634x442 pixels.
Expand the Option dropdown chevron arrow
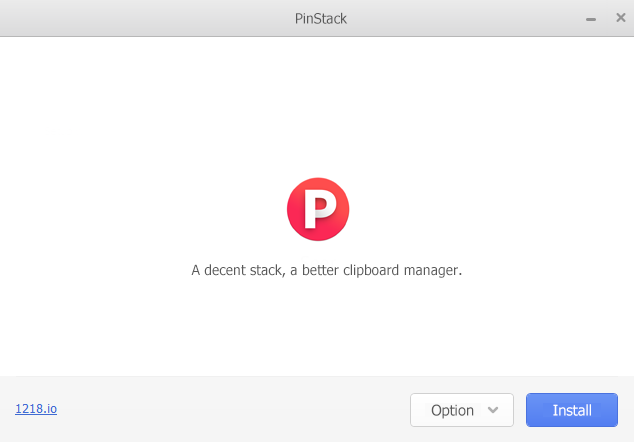[493, 410]
